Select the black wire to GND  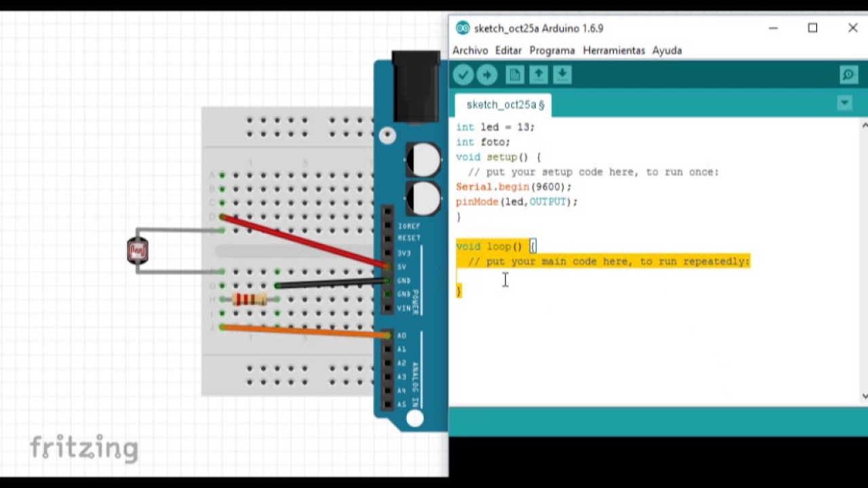[x=332, y=283]
